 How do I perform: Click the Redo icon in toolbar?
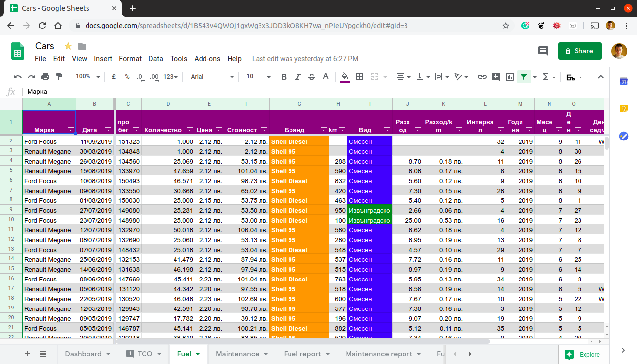[31, 77]
